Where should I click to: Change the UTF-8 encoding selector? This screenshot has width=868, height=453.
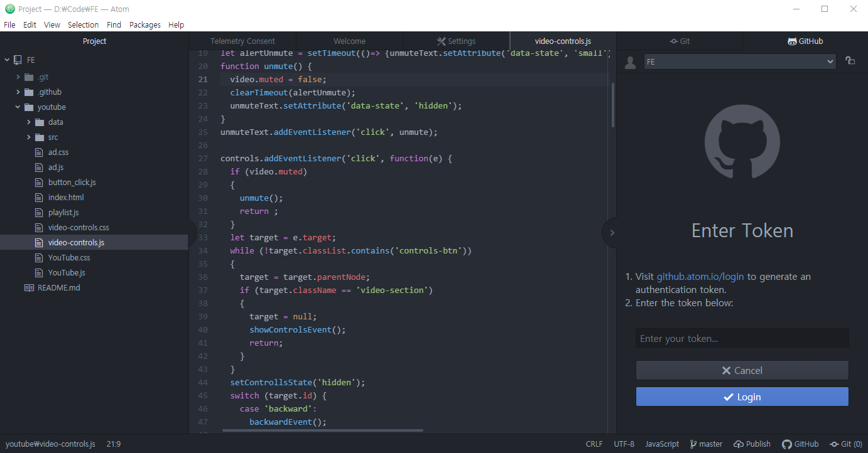624,444
